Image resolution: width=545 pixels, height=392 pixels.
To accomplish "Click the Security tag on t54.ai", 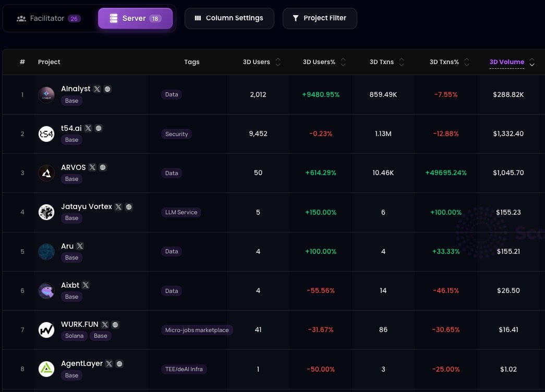I will point(177,134).
